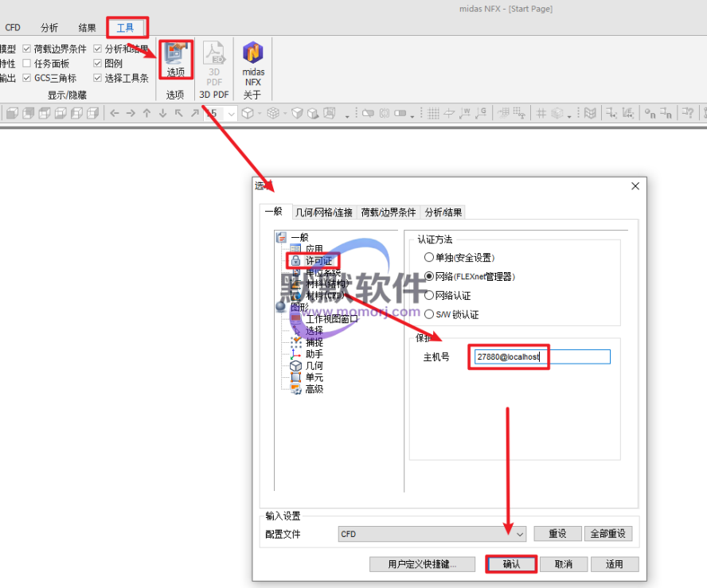Select S/W 锁认证 radio option
Image resolution: width=707 pixels, height=588 pixels.
point(429,314)
